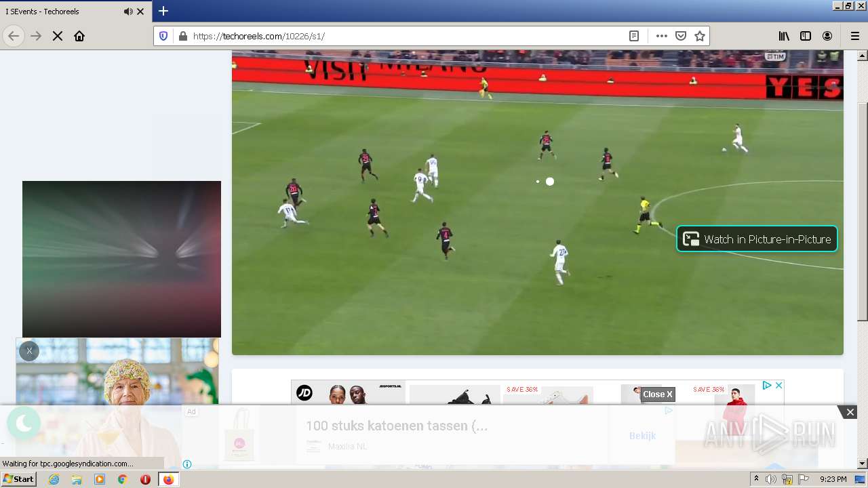Open the 100 stuks katoenen tassen ad

tap(397, 426)
